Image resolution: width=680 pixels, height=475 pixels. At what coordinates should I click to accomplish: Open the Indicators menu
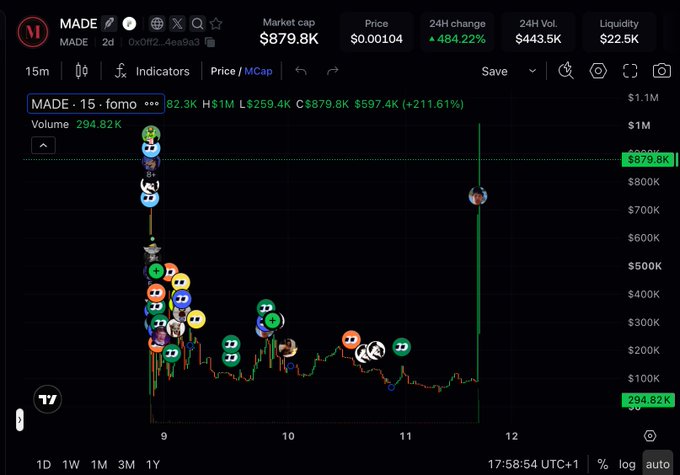152,71
